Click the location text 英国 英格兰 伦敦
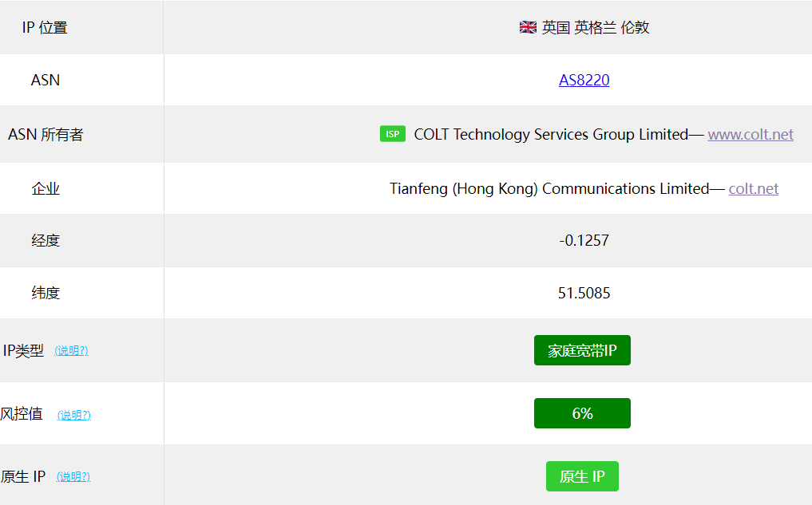The width and height of the screenshot is (812, 505). [x=596, y=27]
